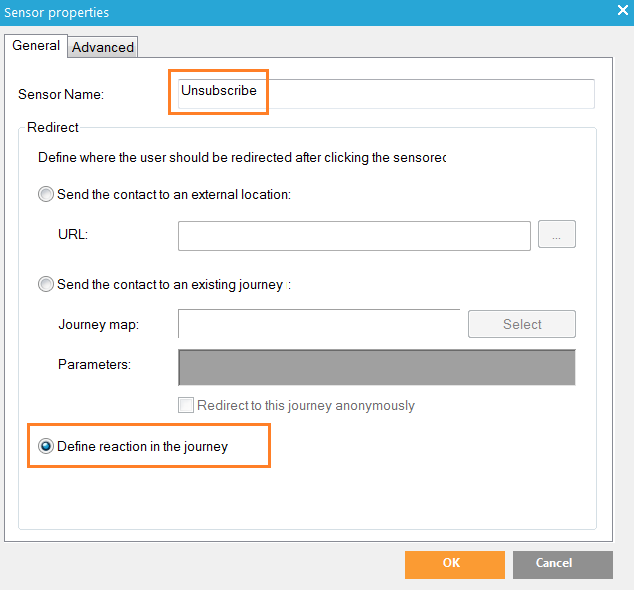The height and width of the screenshot is (590, 634).
Task: Open the Advanced tab
Action: (103, 47)
